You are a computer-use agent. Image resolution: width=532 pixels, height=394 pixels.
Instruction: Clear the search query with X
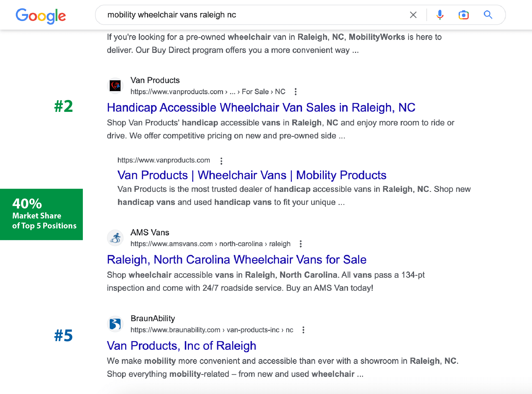(x=413, y=15)
